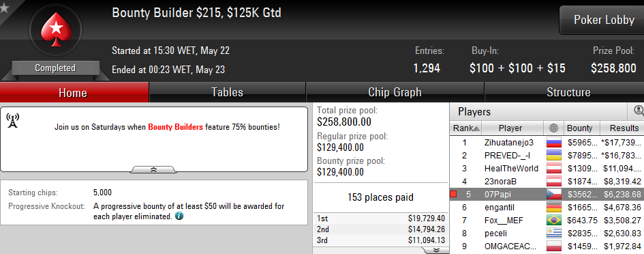Click the globe country column header
Image resolution: width=644 pixels, height=254 pixels.
553,128
